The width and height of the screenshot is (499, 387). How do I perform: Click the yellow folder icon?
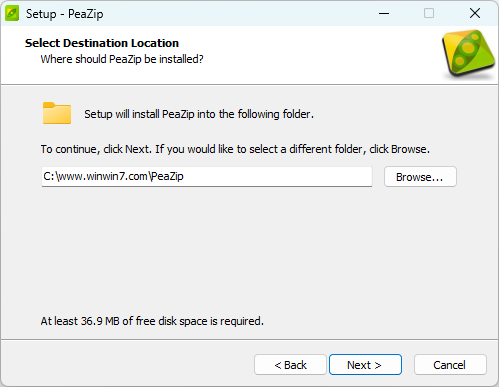pyautogui.click(x=57, y=113)
